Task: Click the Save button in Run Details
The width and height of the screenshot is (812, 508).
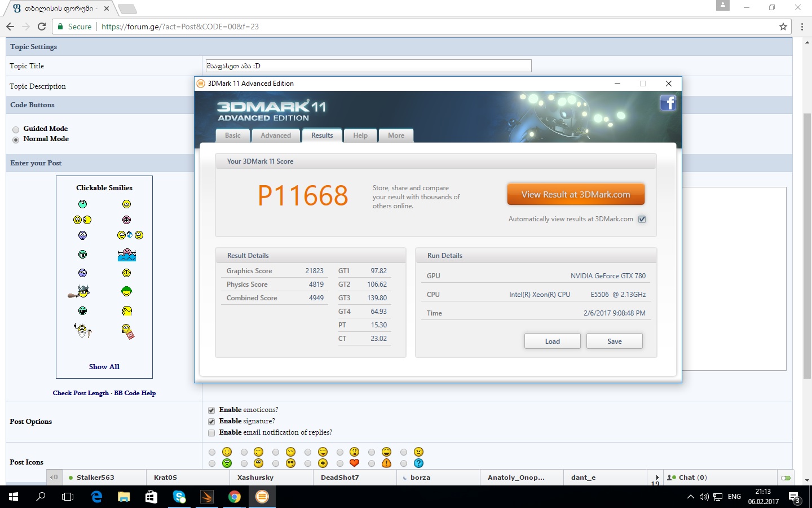Action: click(615, 341)
